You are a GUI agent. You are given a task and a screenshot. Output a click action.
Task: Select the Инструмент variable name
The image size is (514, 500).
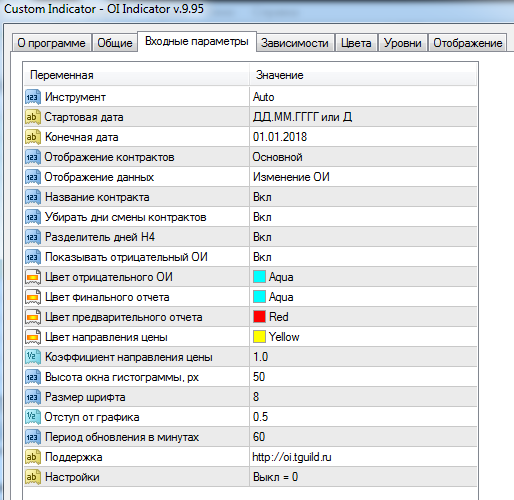[x=75, y=97]
